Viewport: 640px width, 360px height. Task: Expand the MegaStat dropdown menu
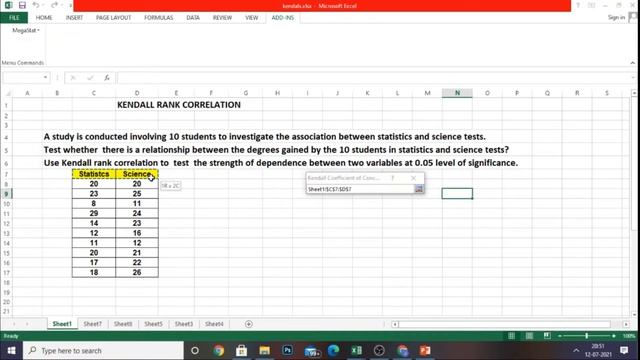pyautogui.click(x=26, y=30)
